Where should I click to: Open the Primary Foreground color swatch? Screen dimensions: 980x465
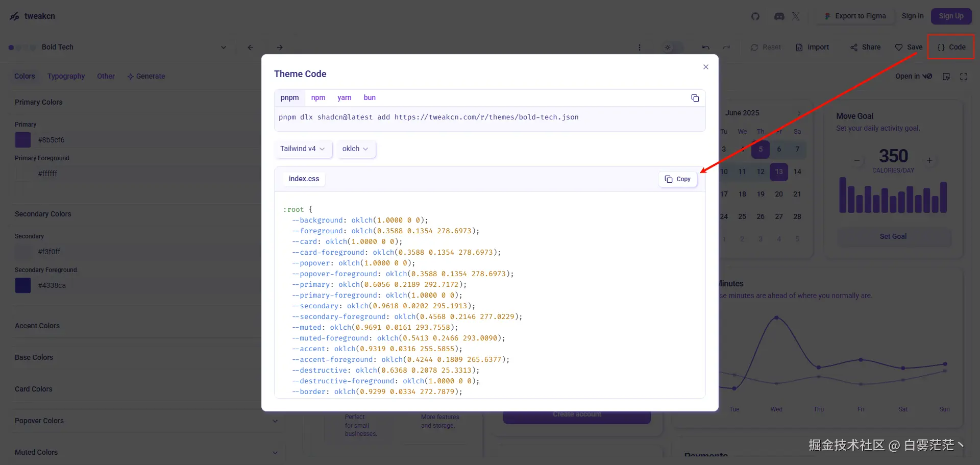pos(23,174)
